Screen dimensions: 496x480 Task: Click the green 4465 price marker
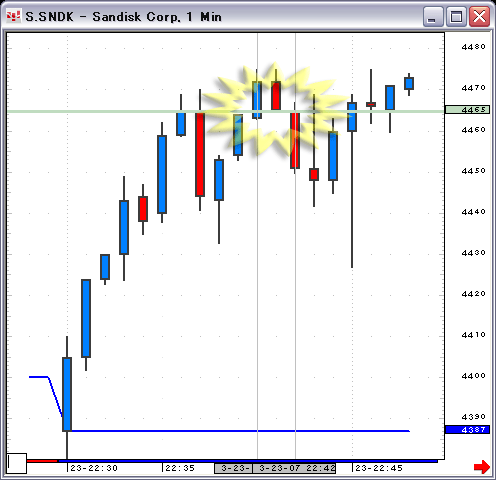tap(467, 110)
